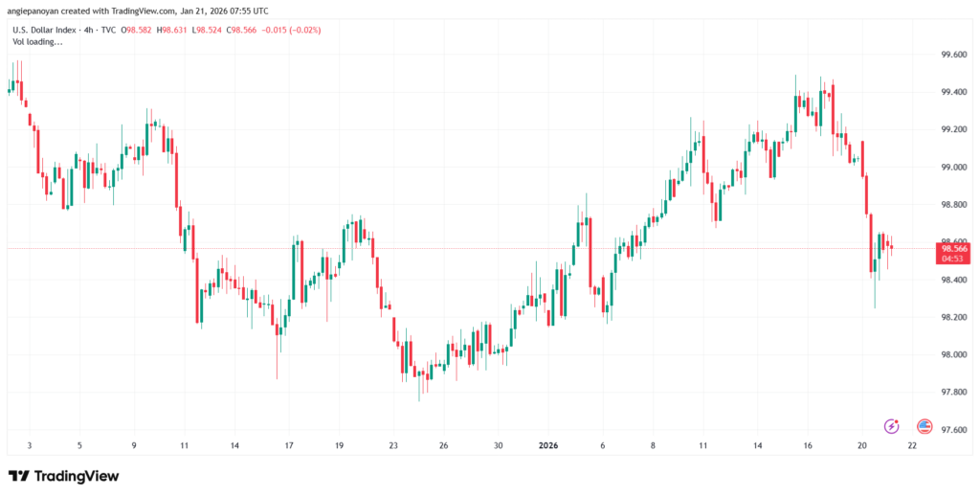
Task: Click date 16 on the time axis
Action: tap(809, 446)
